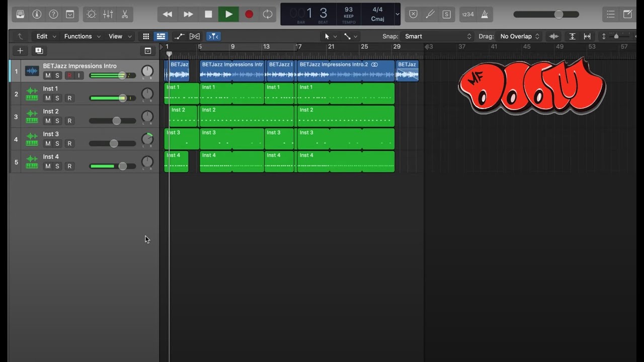
Task: Open the Note Pads icon
Action: (x=627, y=14)
